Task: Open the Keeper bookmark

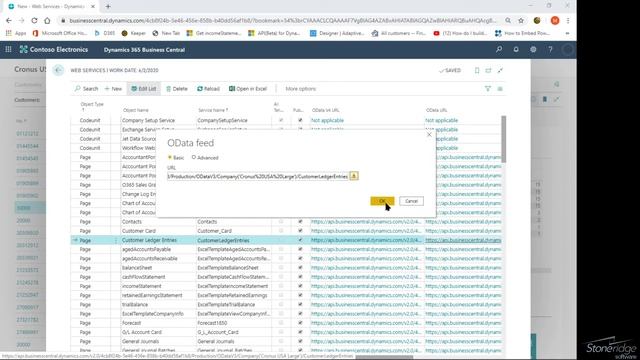Action: pyautogui.click(x=133, y=33)
